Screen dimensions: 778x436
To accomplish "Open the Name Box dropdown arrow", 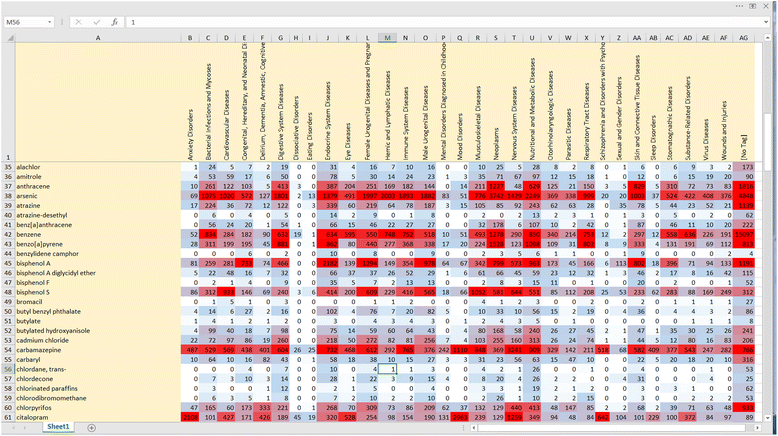I will coord(50,21).
